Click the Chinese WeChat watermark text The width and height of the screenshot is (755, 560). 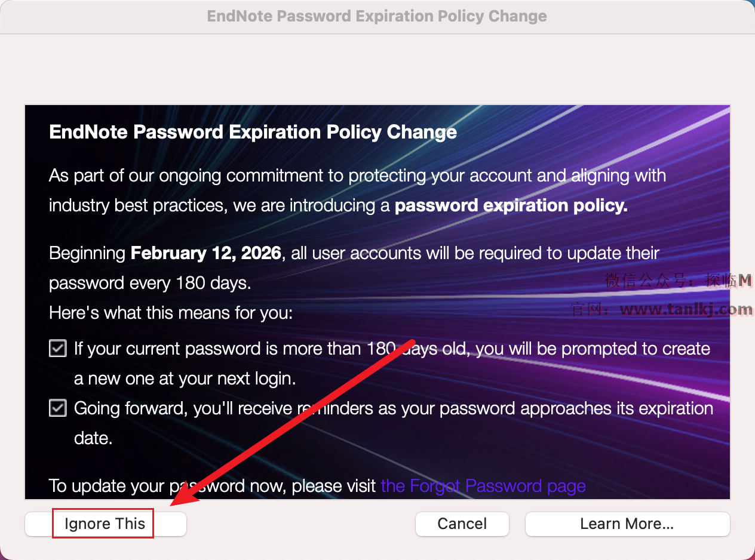pyautogui.click(x=679, y=280)
